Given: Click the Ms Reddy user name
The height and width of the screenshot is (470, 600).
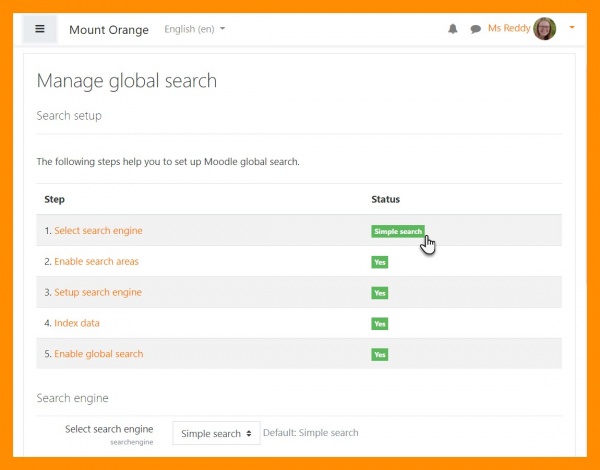Looking at the screenshot, I should pyautogui.click(x=509, y=28).
